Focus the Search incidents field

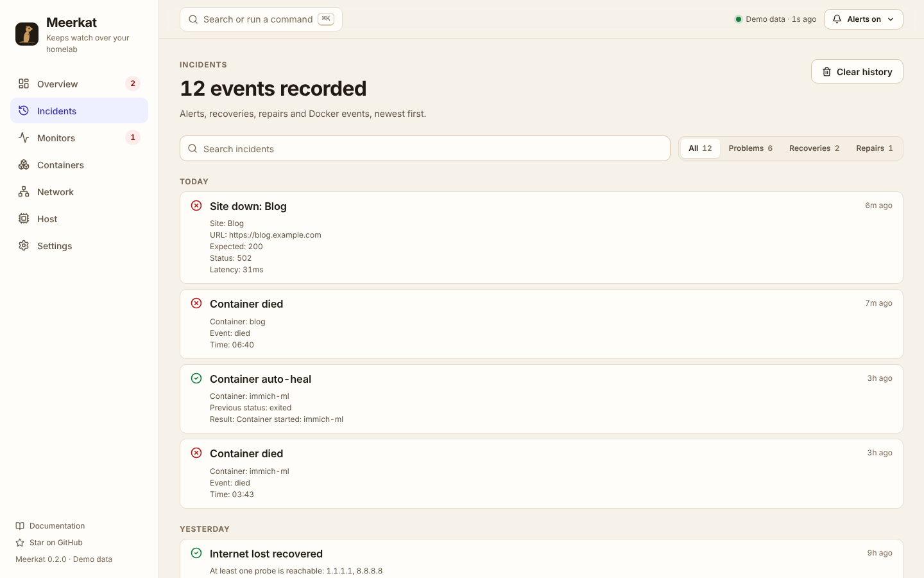pyautogui.click(x=425, y=148)
